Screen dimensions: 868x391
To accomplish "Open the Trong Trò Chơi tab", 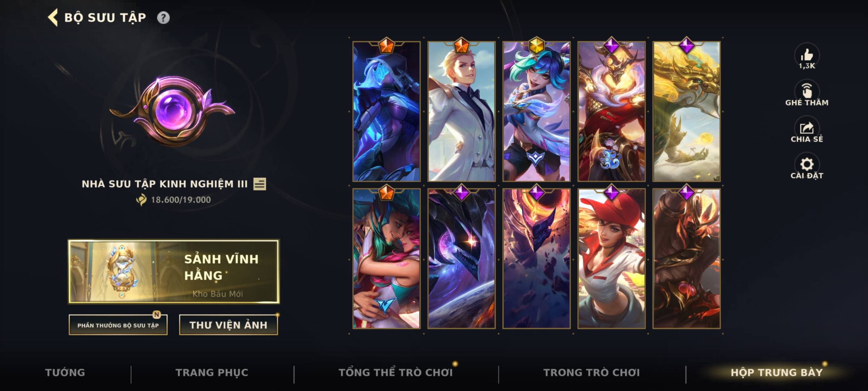I will point(592,373).
